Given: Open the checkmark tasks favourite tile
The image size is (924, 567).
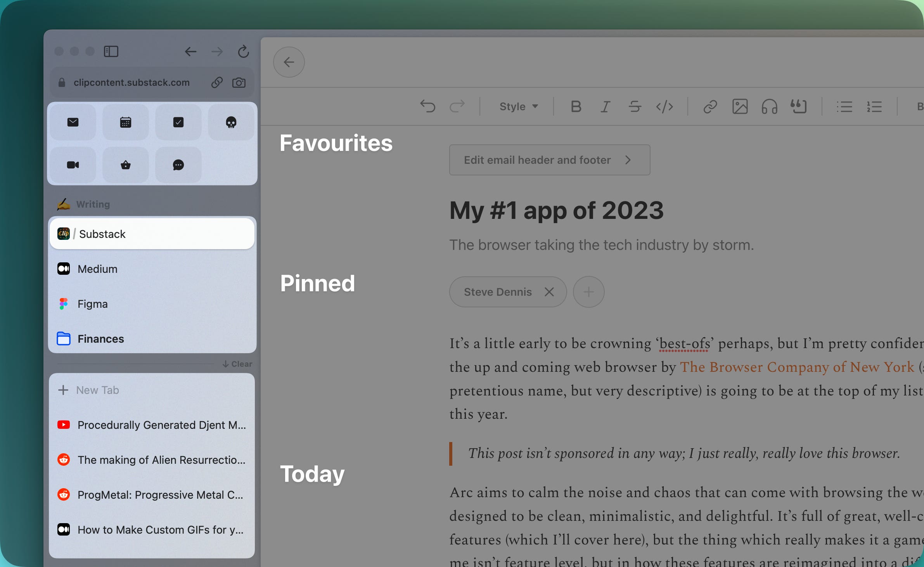Looking at the screenshot, I should coord(178,122).
